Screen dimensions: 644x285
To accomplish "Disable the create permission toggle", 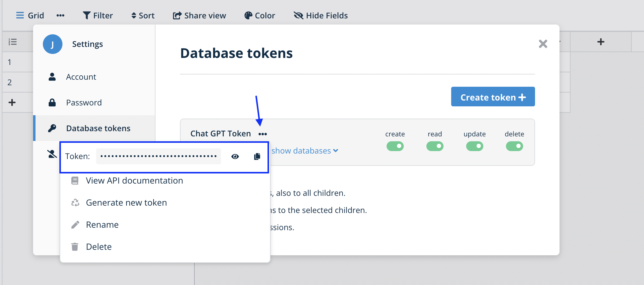I will (x=395, y=146).
